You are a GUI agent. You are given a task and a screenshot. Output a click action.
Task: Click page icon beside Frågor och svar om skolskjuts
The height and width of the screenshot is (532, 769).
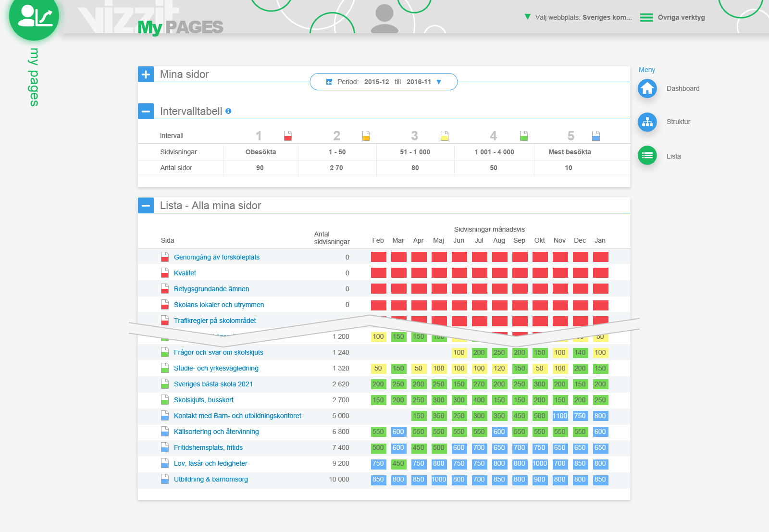[165, 352]
